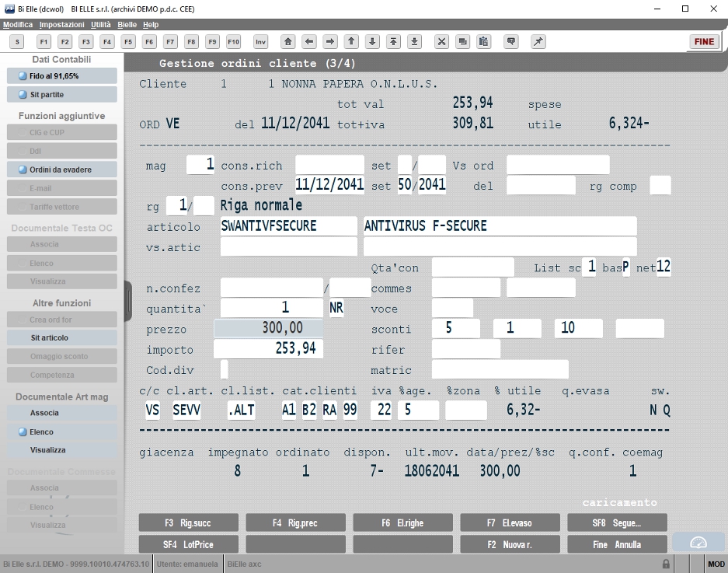The height and width of the screenshot is (573, 728).
Task: Click the plain up arrow toolbar icon
Action: click(x=351, y=42)
